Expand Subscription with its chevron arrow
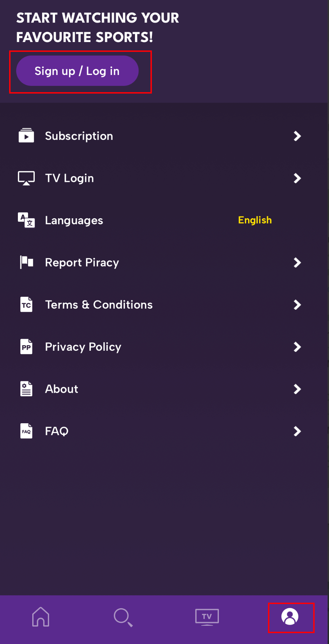329x644 pixels. coord(297,136)
